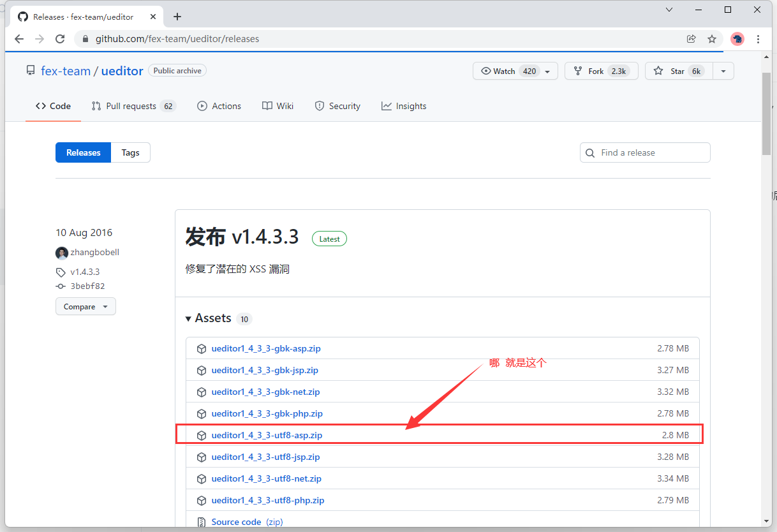Open the Actions tab

click(219, 106)
